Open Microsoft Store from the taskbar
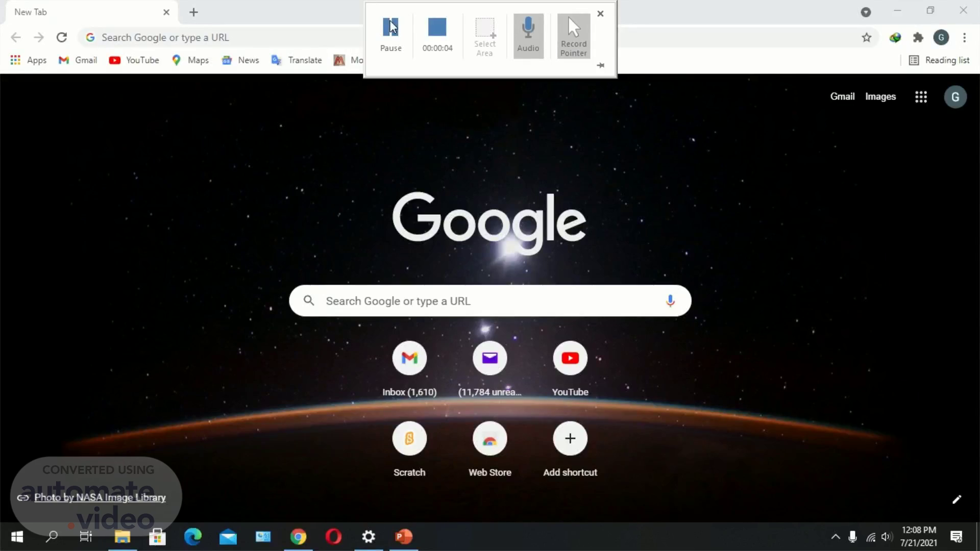The height and width of the screenshot is (551, 980). point(157,537)
